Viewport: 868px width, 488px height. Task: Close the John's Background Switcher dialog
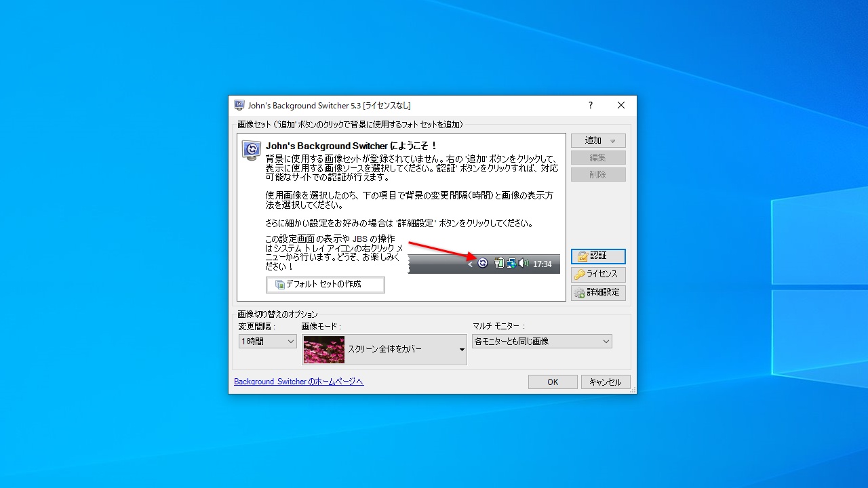621,105
